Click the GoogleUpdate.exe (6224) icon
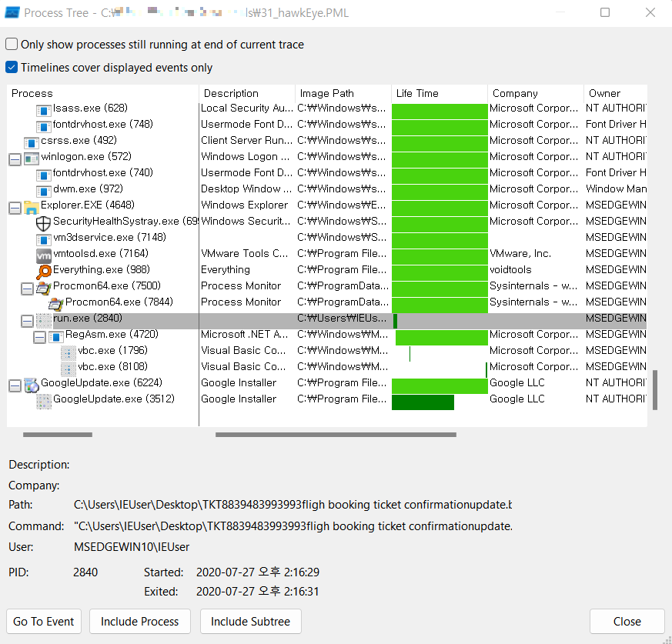Screen dimensions: 672x644 32,385
